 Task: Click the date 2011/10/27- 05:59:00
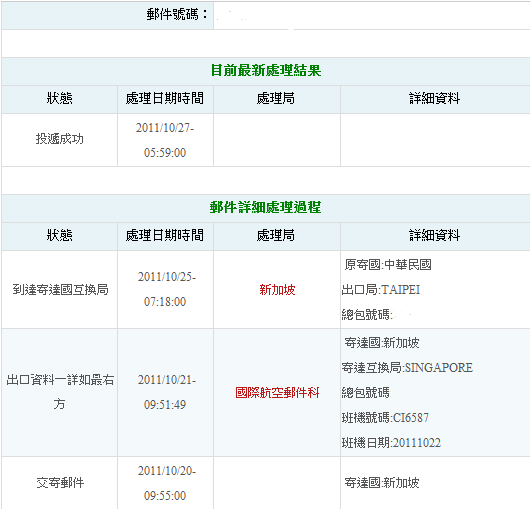[x=165, y=140]
